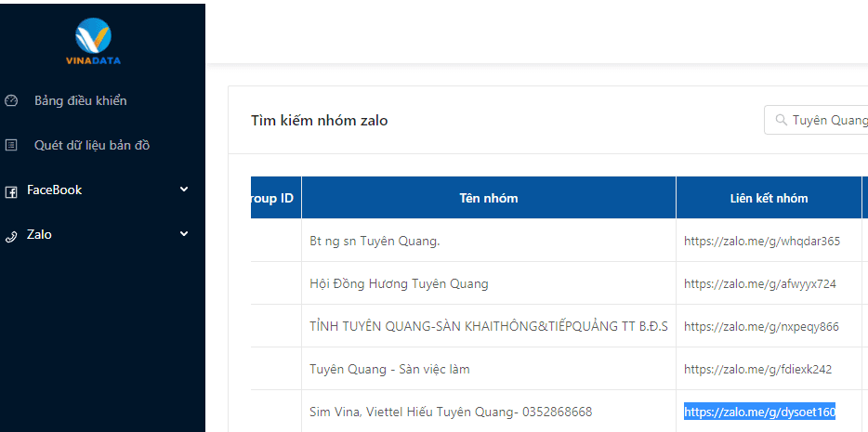
Task: Open the zalo.me/g/afwyyx724 group link
Action: click(x=759, y=283)
